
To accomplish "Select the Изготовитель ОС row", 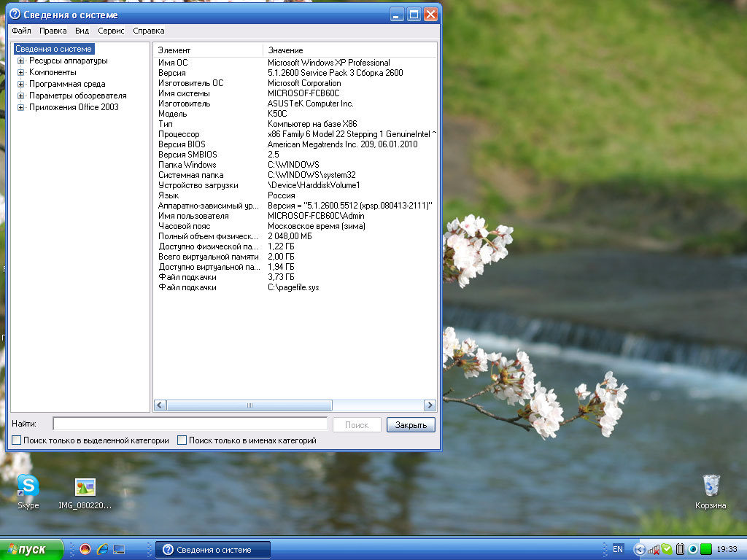I will coord(295,83).
